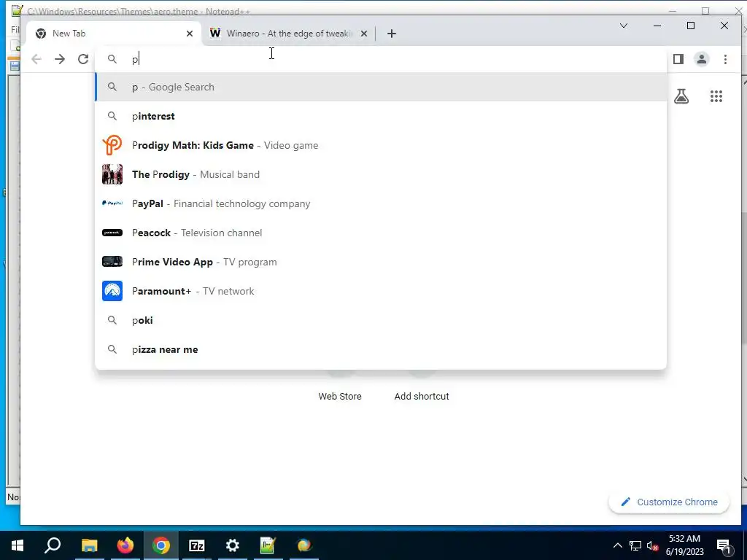
Task: Minimize the Chrome window
Action: coord(657,26)
